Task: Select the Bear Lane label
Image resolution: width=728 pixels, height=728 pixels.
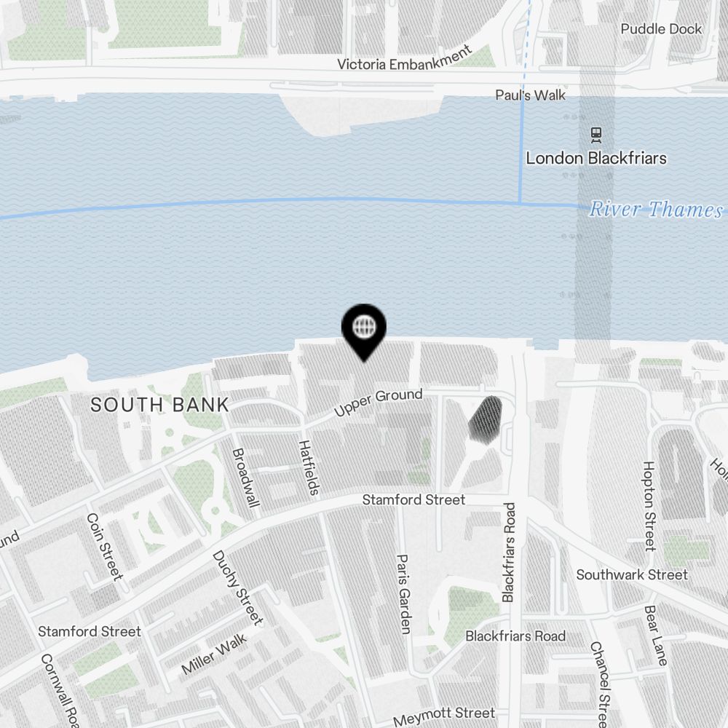Action: tap(656, 636)
